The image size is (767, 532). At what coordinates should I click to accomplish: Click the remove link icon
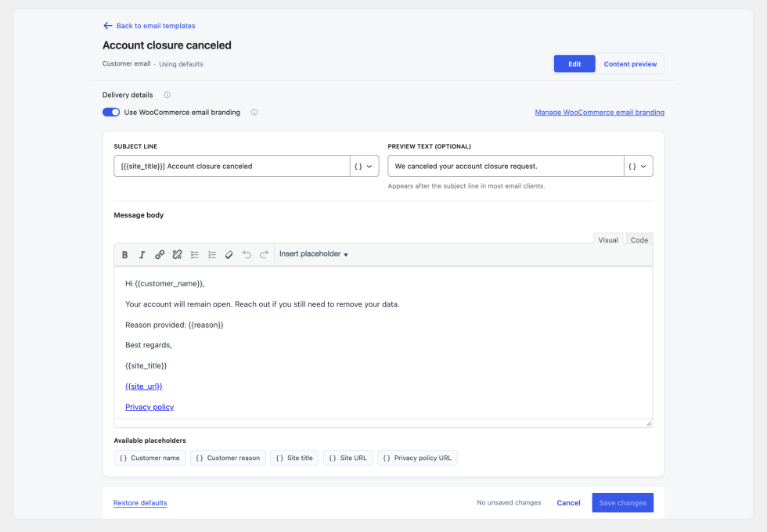click(177, 255)
